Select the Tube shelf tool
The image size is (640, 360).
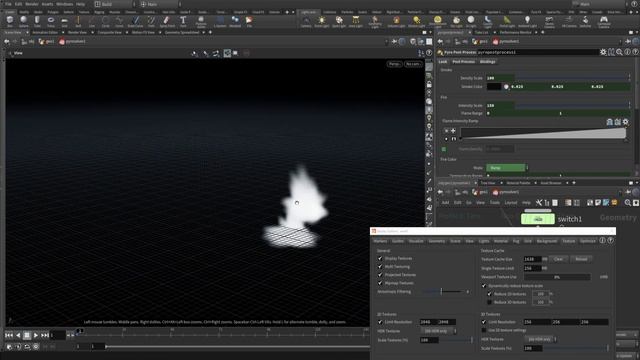(x=37, y=21)
